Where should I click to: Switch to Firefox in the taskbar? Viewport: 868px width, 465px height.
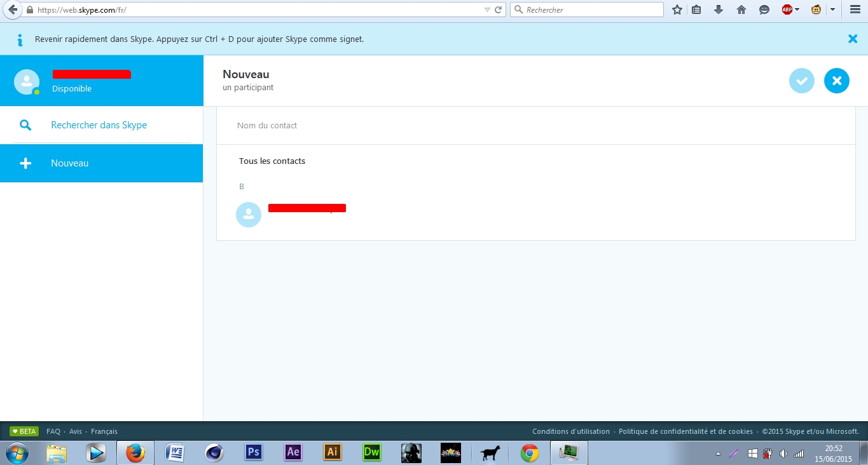coord(135,453)
